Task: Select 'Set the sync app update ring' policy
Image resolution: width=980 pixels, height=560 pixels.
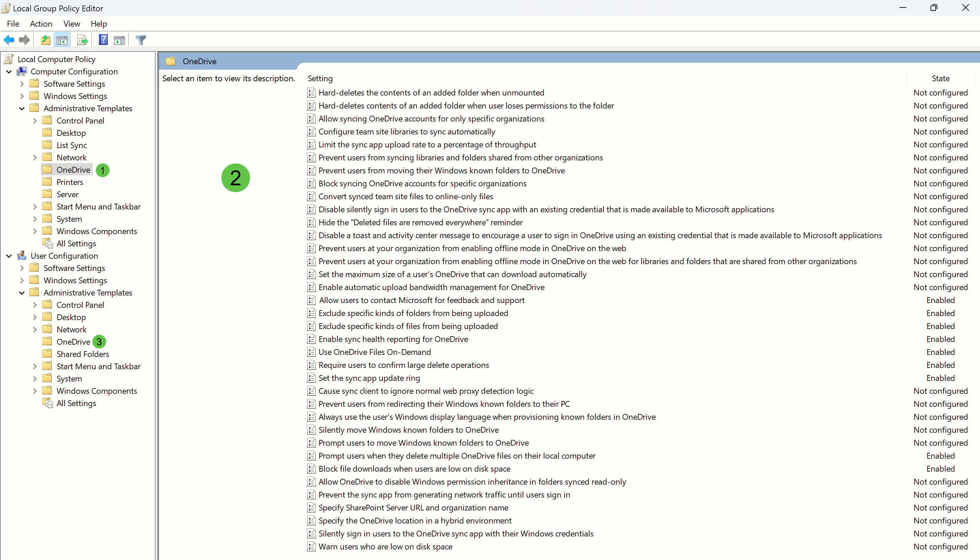Action: 369,378
